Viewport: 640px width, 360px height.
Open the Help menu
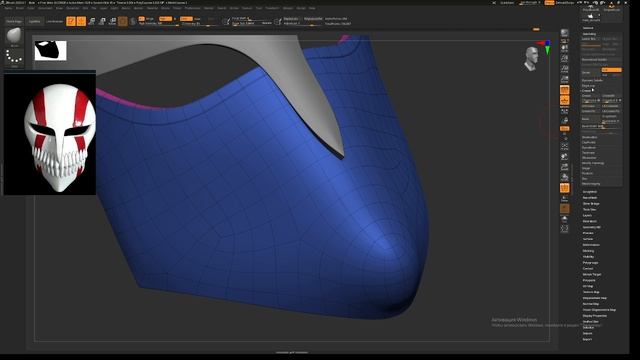312,8
